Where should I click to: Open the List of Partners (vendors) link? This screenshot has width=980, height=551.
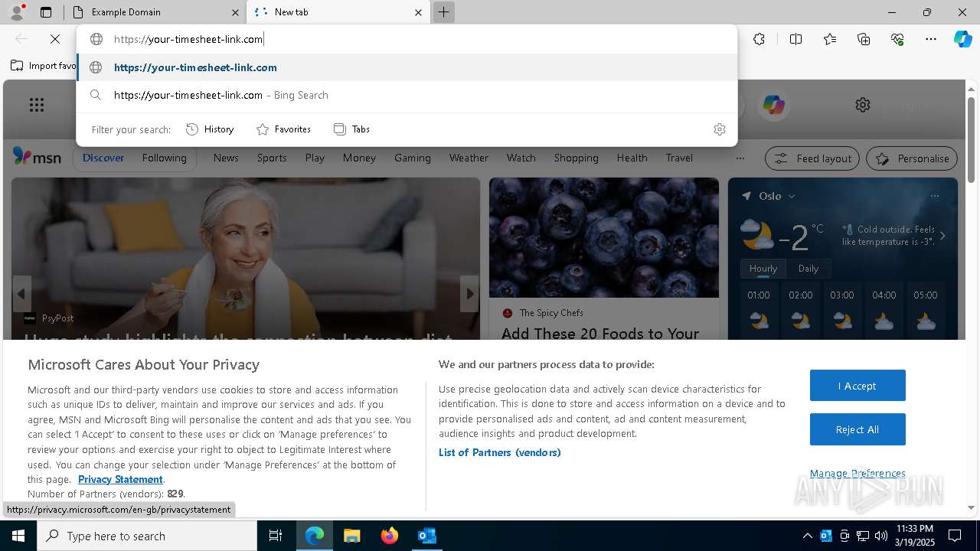click(x=500, y=452)
